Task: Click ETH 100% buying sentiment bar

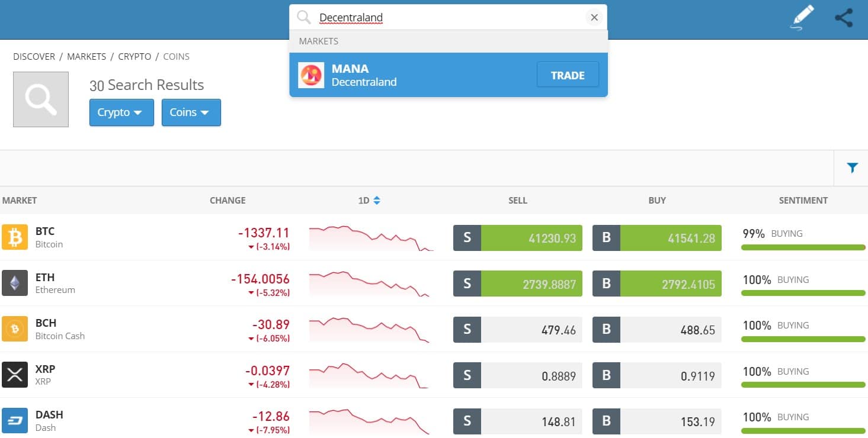Action: click(x=803, y=293)
